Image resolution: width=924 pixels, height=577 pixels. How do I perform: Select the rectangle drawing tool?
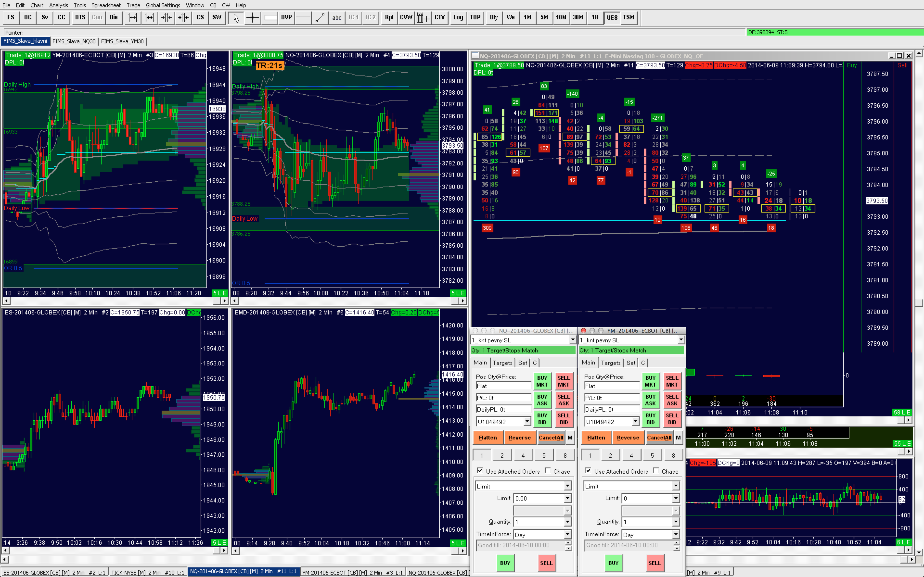pyautogui.click(x=270, y=18)
